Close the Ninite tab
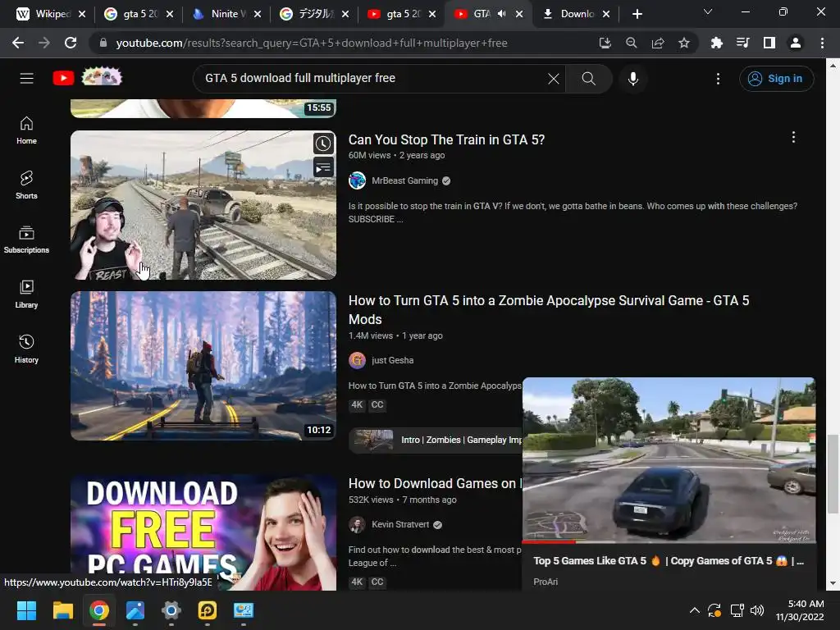 click(257, 14)
